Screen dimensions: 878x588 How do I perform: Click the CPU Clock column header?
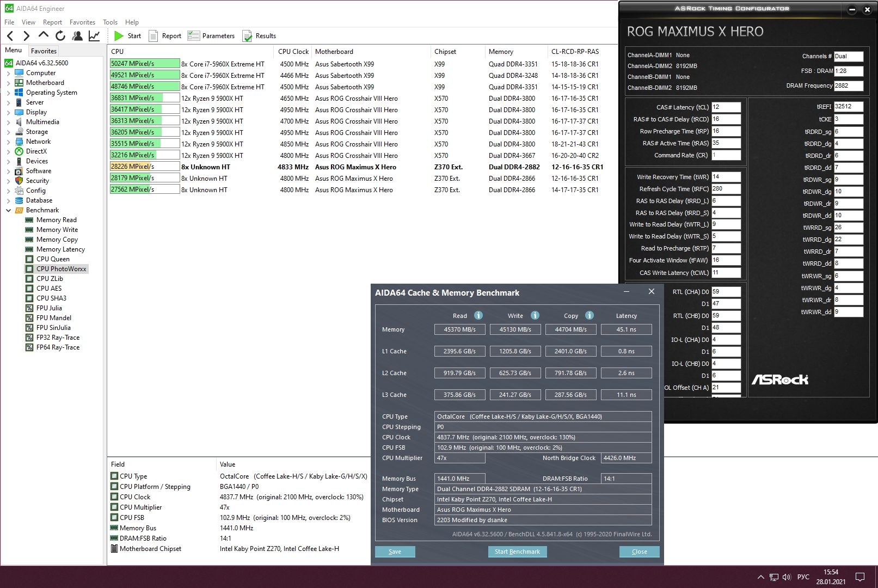[293, 52]
